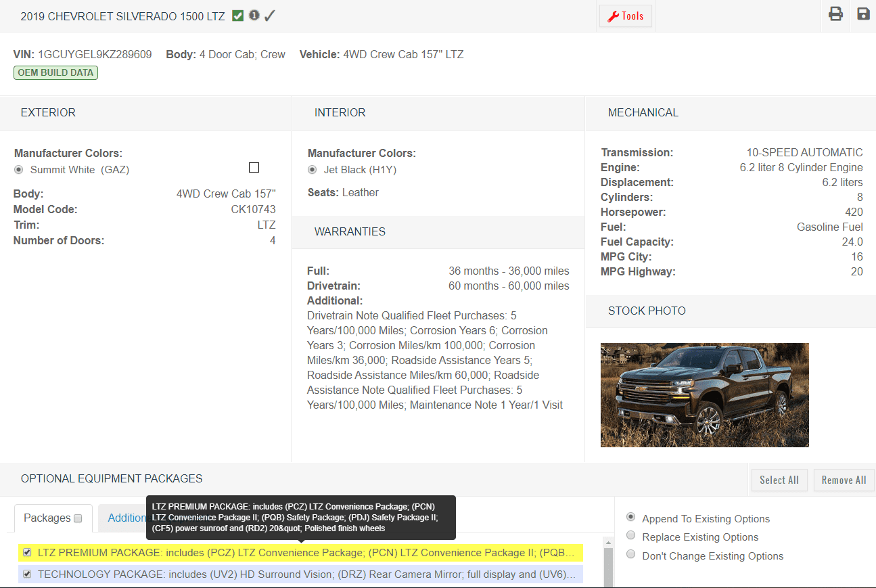The height and width of the screenshot is (588, 876).
Task: Click the Select All button
Action: click(x=779, y=480)
